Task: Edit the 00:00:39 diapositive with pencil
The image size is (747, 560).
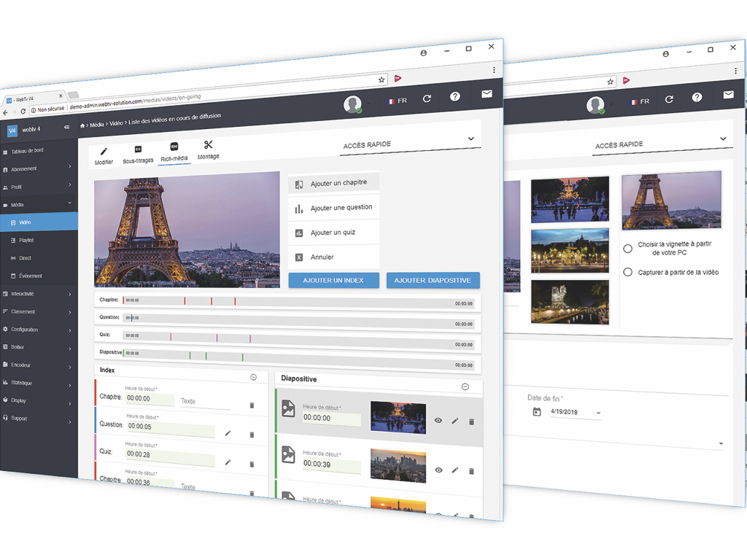Action: (454, 470)
